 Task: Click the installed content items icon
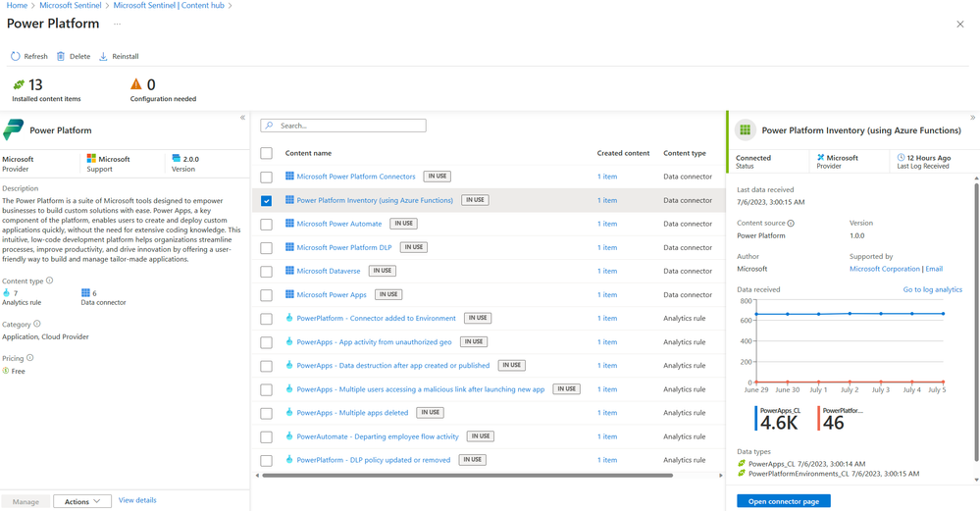tap(19, 84)
